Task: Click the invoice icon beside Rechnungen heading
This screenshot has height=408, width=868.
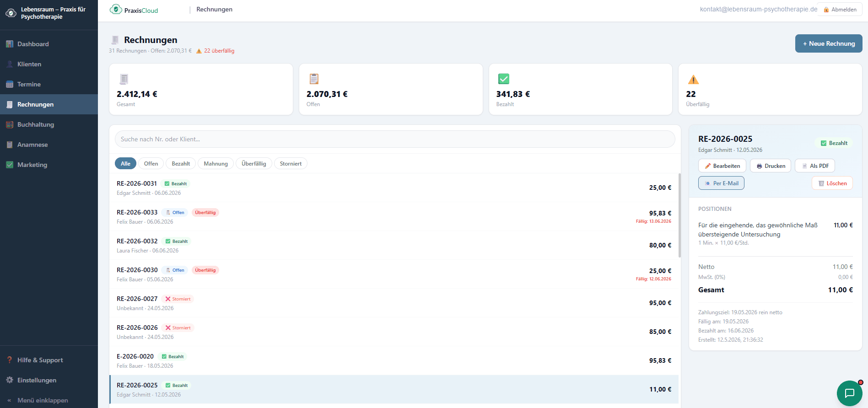Action: pyautogui.click(x=115, y=40)
